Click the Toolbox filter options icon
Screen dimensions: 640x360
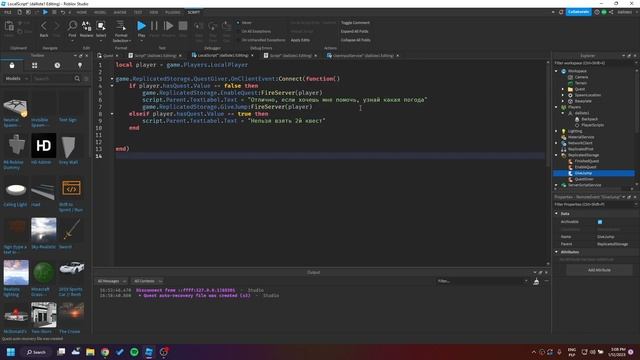pos(86,78)
